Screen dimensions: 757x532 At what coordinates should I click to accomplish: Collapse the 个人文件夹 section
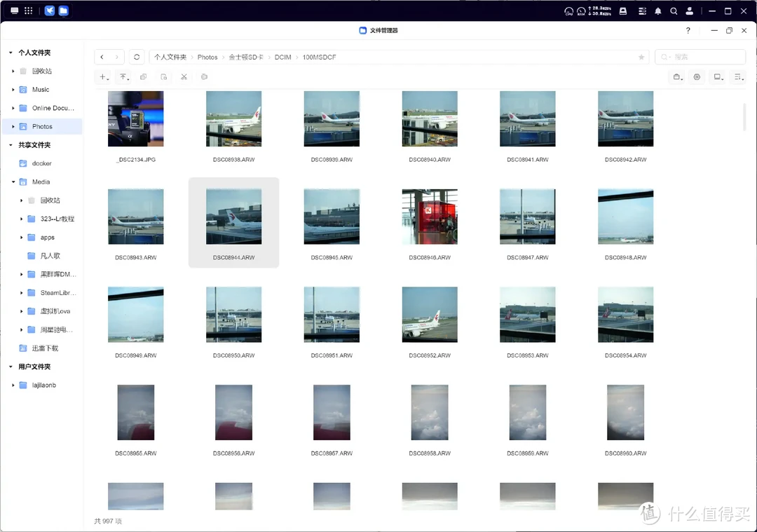(11, 53)
